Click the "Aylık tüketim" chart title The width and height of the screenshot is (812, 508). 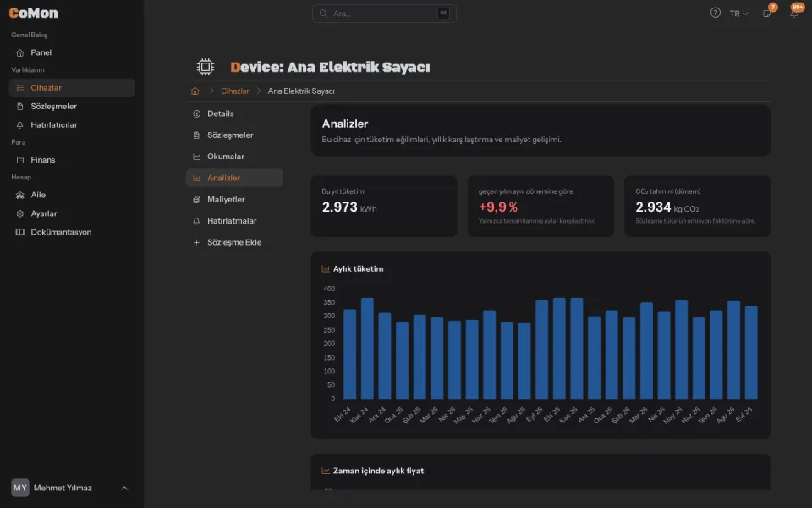(x=359, y=269)
